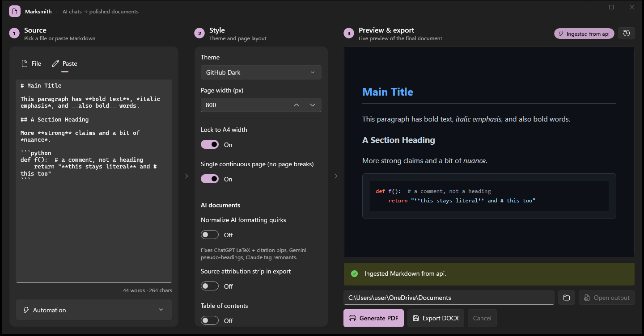Viewport: 644px width, 336px height.
Task: Open the Theme dropdown (GitHub Dark)
Action: [261, 72]
